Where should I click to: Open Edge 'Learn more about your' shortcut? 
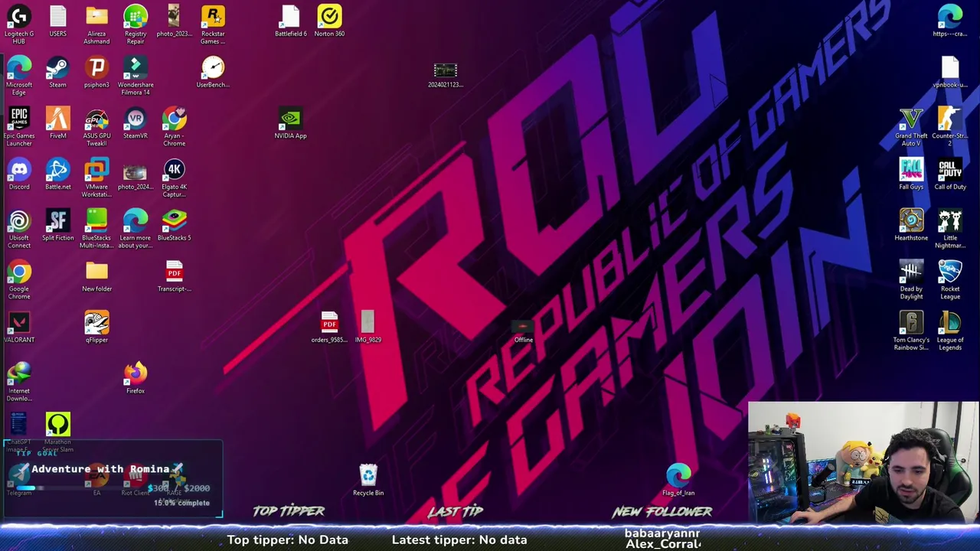[x=136, y=228]
